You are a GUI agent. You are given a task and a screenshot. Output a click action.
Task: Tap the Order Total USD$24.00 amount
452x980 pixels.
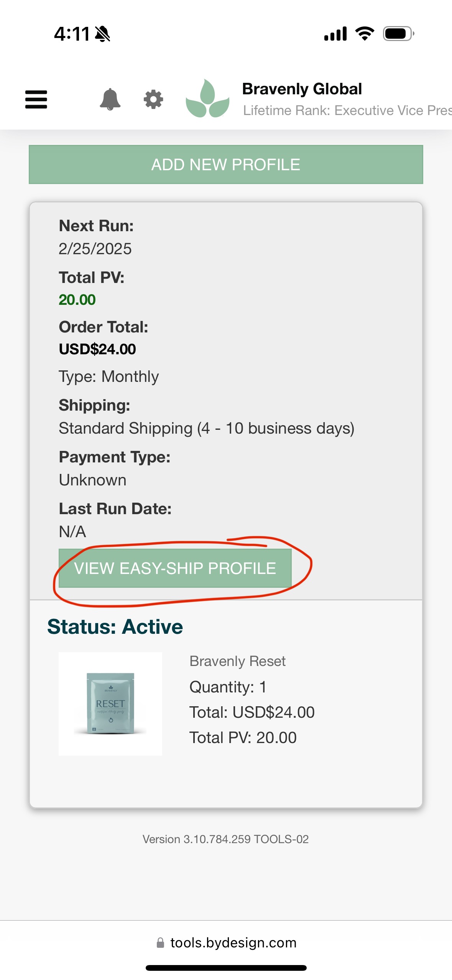(x=97, y=349)
